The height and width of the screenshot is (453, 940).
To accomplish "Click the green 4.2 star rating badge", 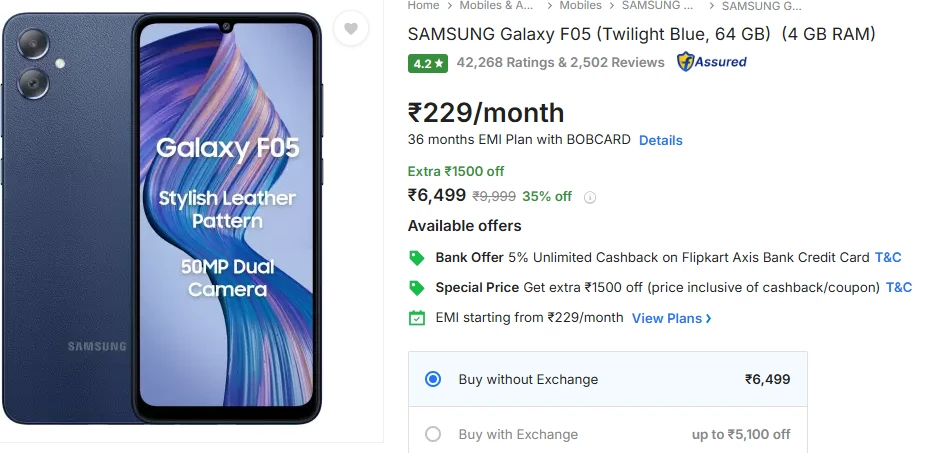I will (x=427, y=63).
